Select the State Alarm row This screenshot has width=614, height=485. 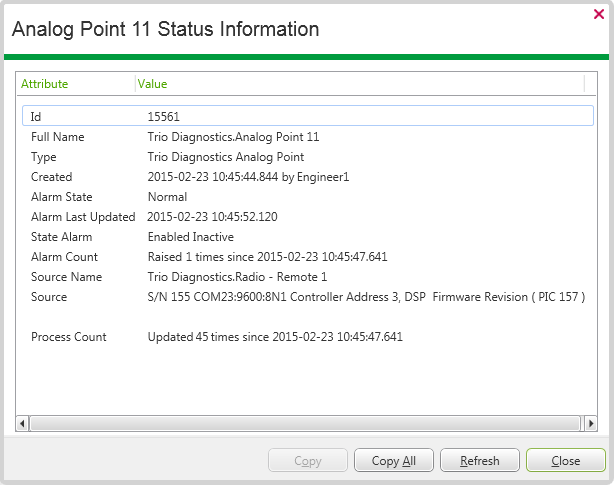300,237
